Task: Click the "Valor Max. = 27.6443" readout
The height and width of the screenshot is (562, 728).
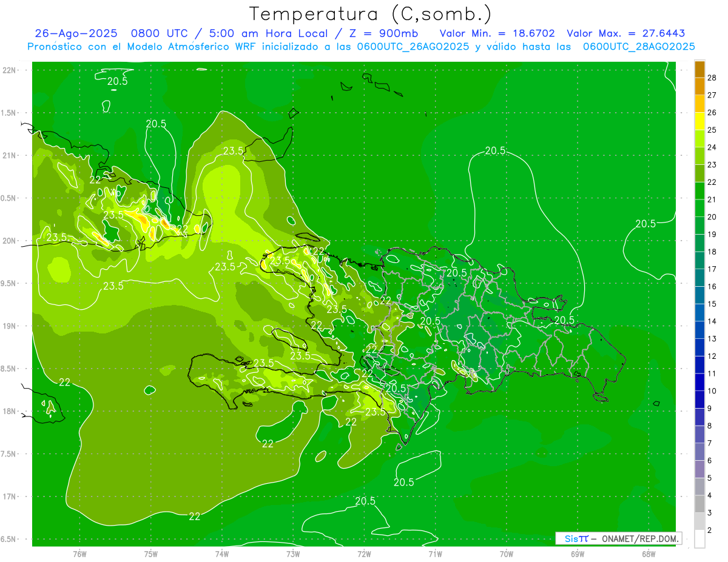Action: tap(626, 33)
